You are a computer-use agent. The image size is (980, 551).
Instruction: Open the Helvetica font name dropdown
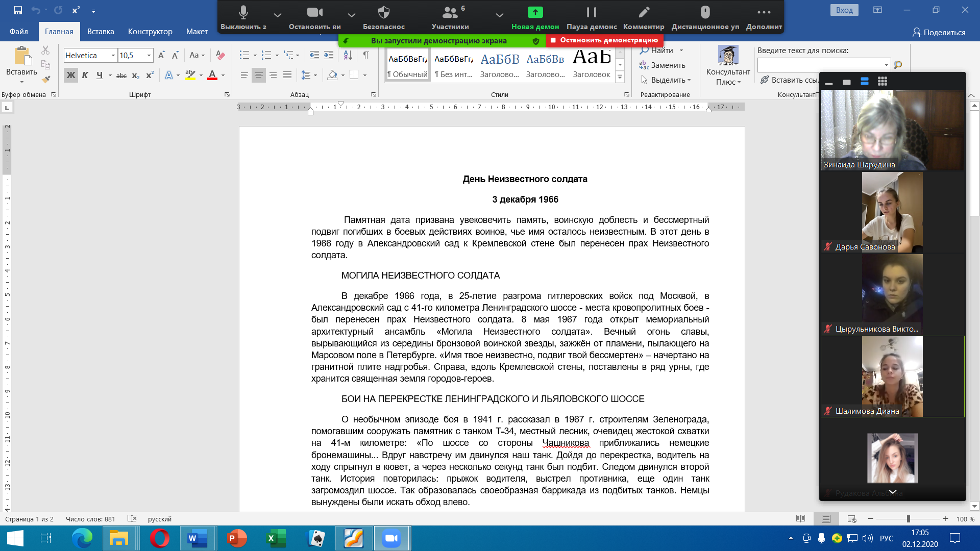pyautogui.click(x=113, y=55)
